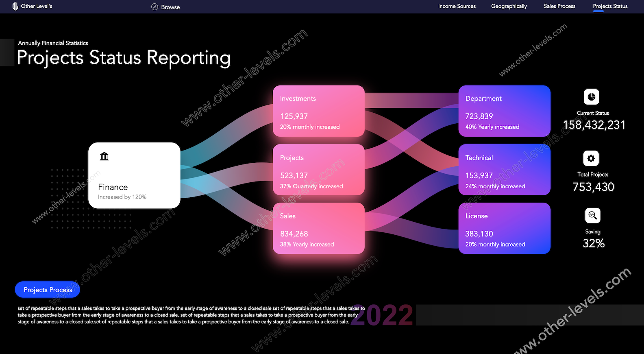This screenshot has height=354, width=644.
Task: Click the Increased by 120% text
Action: click(x=122, y=197)
